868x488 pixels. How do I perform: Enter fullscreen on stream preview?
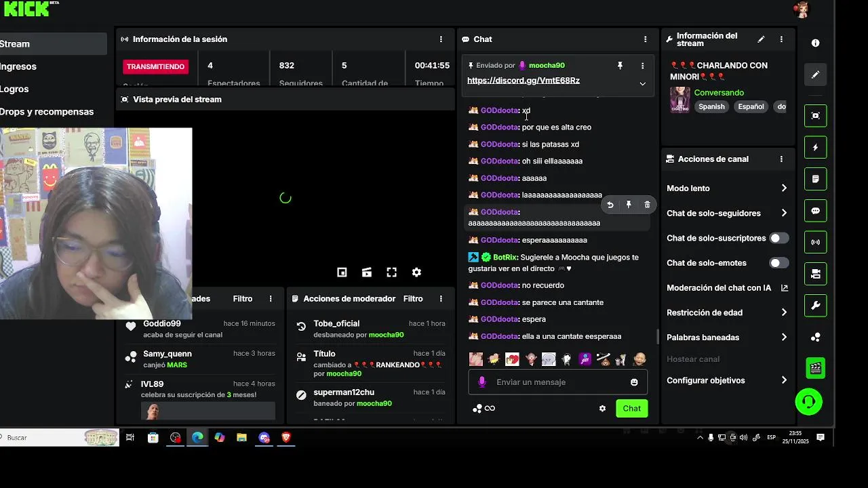click(x=391, y=272)
